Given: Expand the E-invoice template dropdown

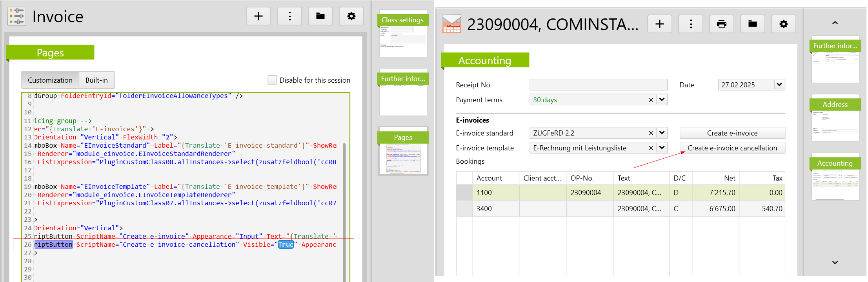Looking at the screenshot, I should coord(662,148).
